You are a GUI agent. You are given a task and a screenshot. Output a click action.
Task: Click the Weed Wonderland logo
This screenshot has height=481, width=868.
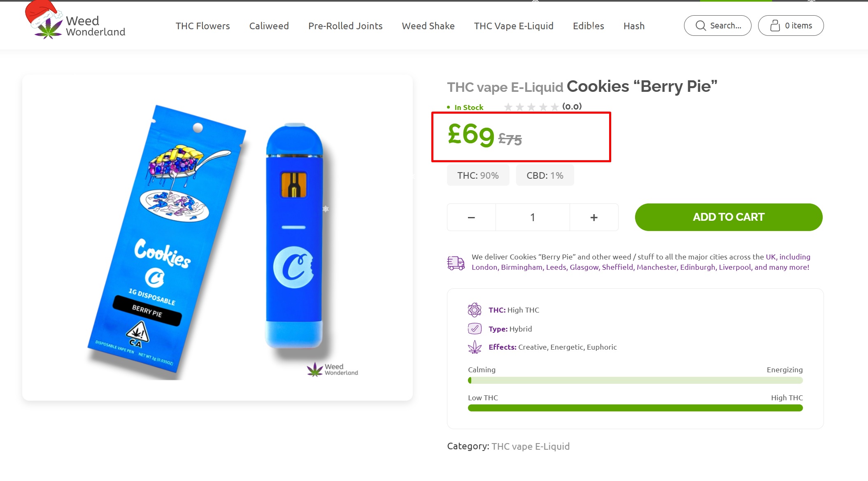[75, 21]
